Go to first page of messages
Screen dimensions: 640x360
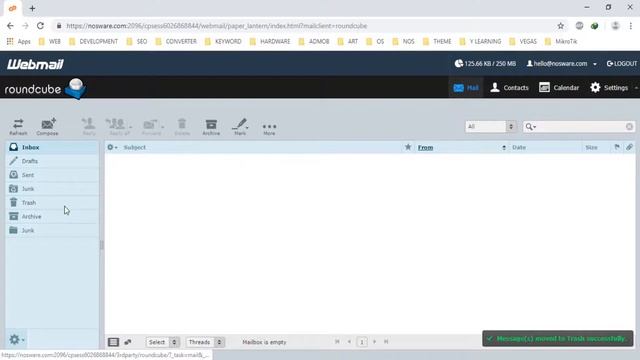[x=337, y=342]
